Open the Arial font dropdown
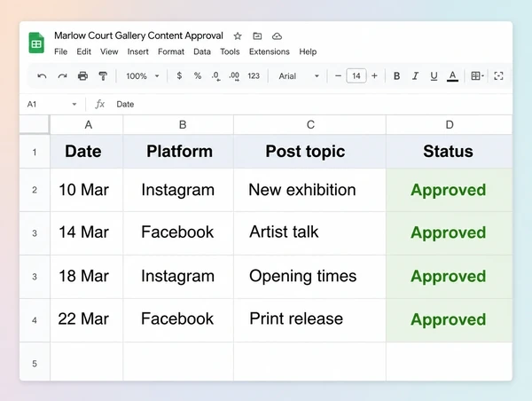 coord(299,76)
